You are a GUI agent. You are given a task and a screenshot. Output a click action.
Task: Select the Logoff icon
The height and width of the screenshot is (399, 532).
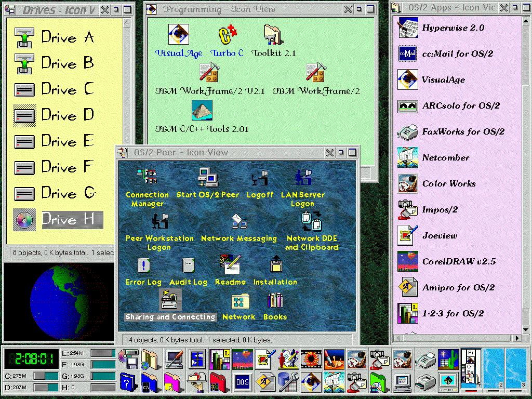click(260, 178)
